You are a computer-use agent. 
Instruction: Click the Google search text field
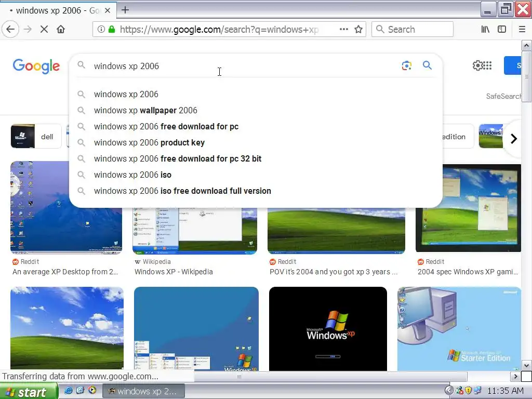(x=244, y=66)
